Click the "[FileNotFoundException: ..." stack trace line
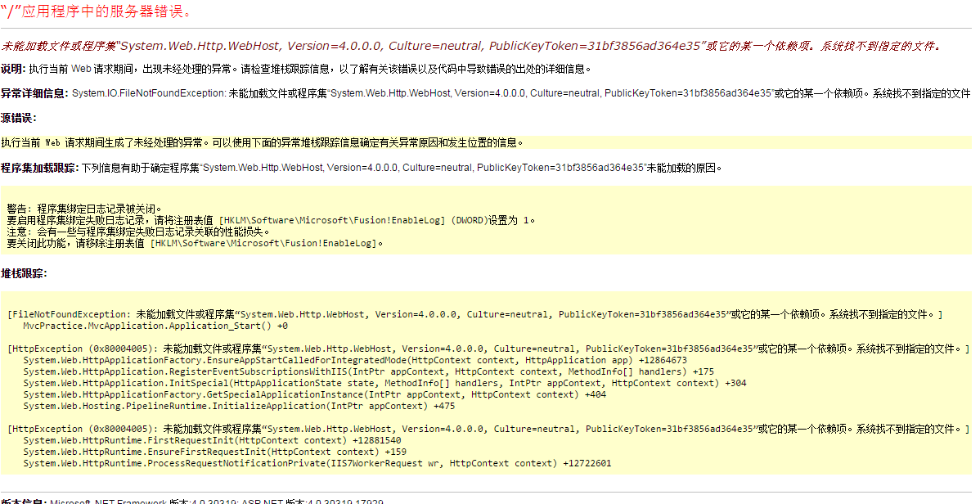This screenshot has height=504, width=980. 475,314
